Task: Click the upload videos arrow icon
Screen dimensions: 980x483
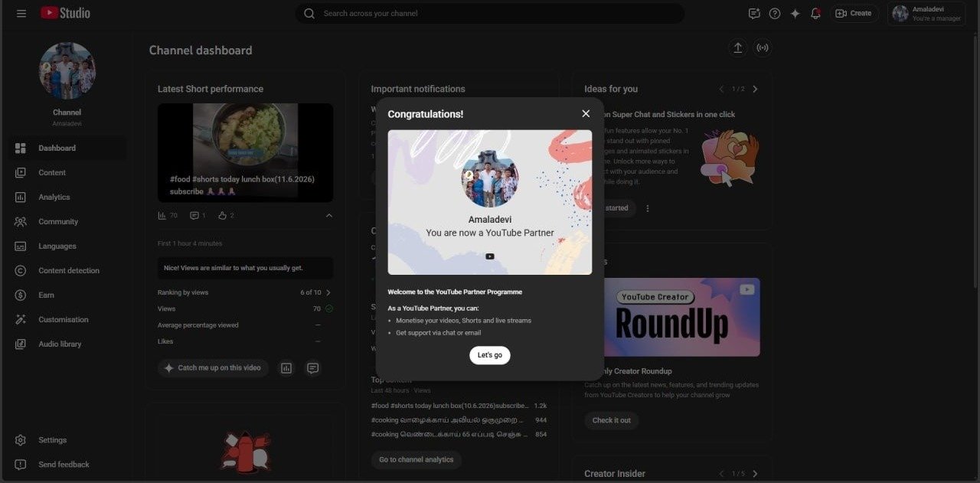Action: coord(738,47)
